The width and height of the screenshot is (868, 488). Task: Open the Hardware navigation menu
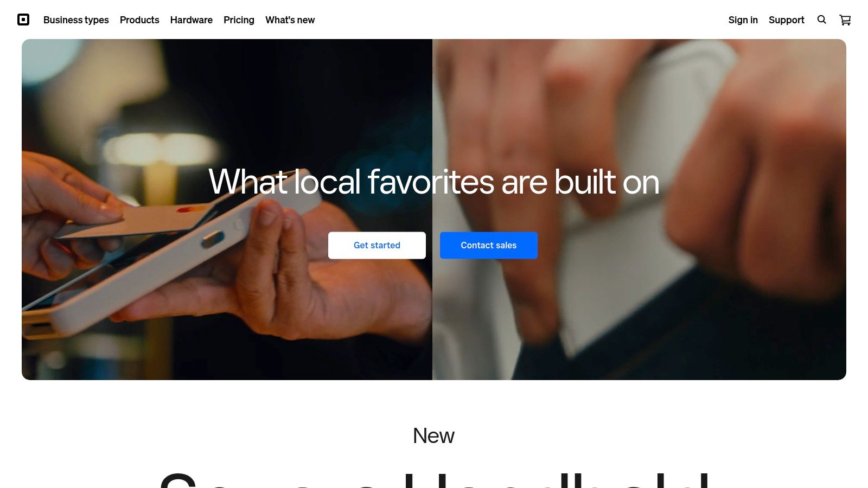(x=192, y=20)
